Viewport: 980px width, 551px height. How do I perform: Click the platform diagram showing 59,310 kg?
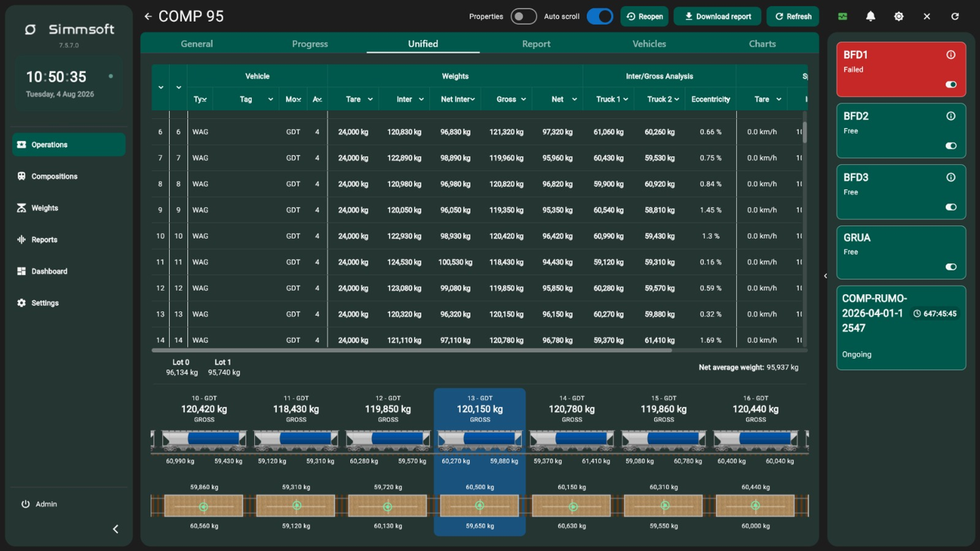point(296,506)
